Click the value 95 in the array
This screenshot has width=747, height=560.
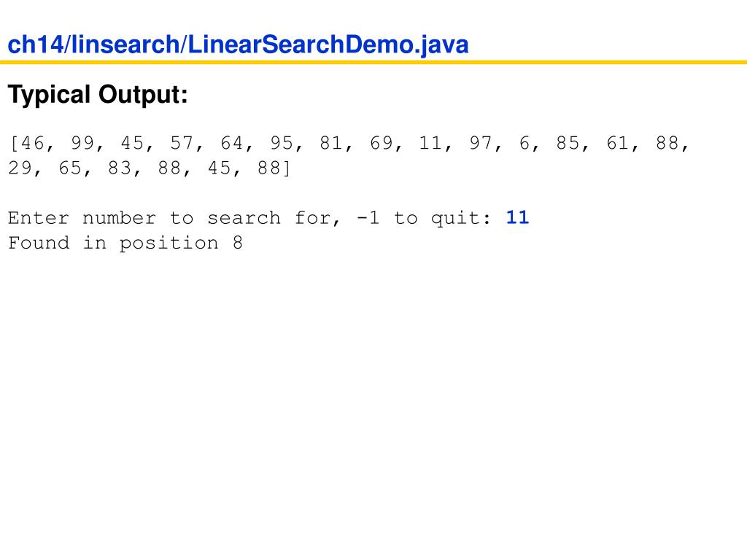point(282,143)
